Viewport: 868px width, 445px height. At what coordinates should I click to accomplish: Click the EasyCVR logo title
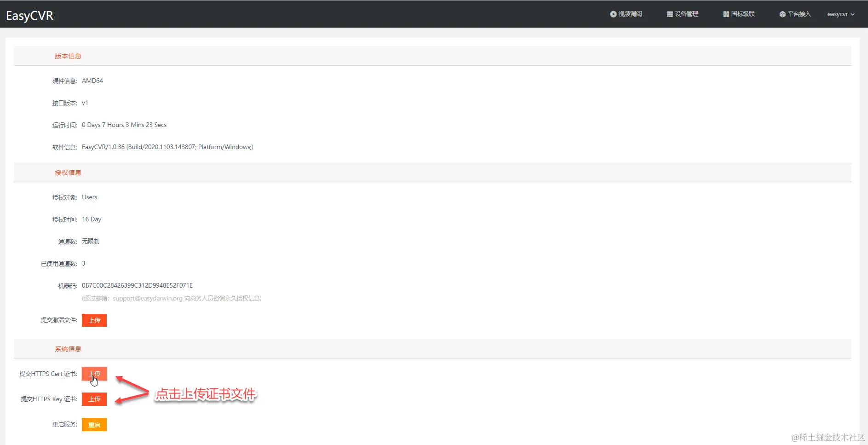coord(29,15)
